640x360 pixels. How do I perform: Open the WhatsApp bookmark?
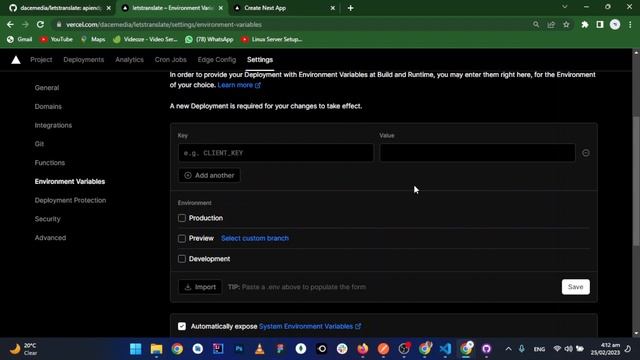[209, 39]
